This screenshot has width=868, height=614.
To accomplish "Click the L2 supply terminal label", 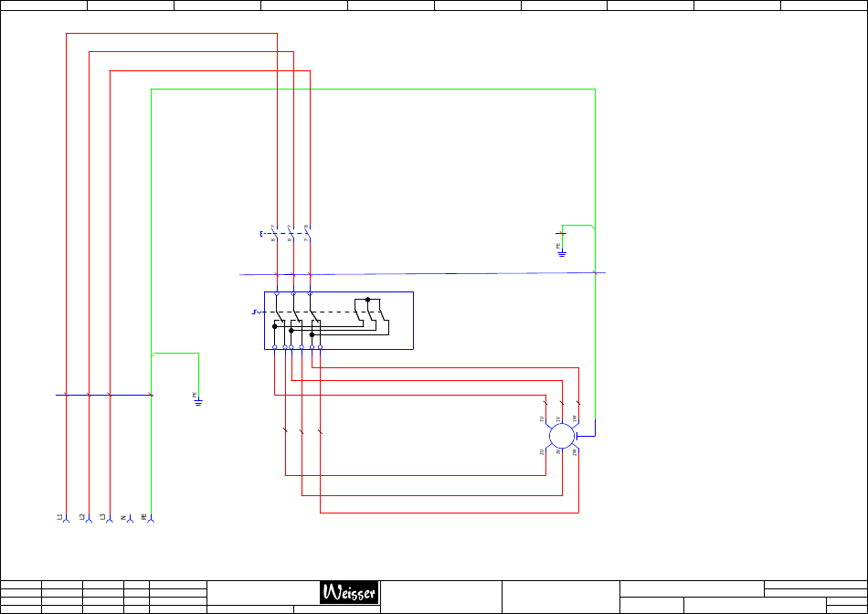I will (x=82, y=517).
